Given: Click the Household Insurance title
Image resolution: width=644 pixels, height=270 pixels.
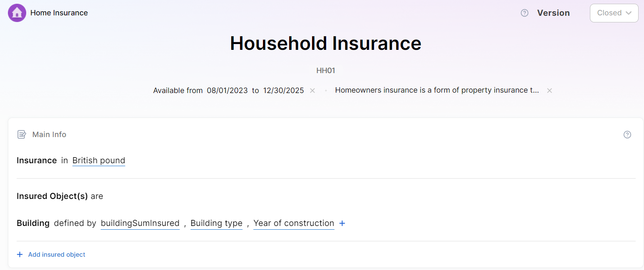Looking at the screenshot, I should pos(325,43).
